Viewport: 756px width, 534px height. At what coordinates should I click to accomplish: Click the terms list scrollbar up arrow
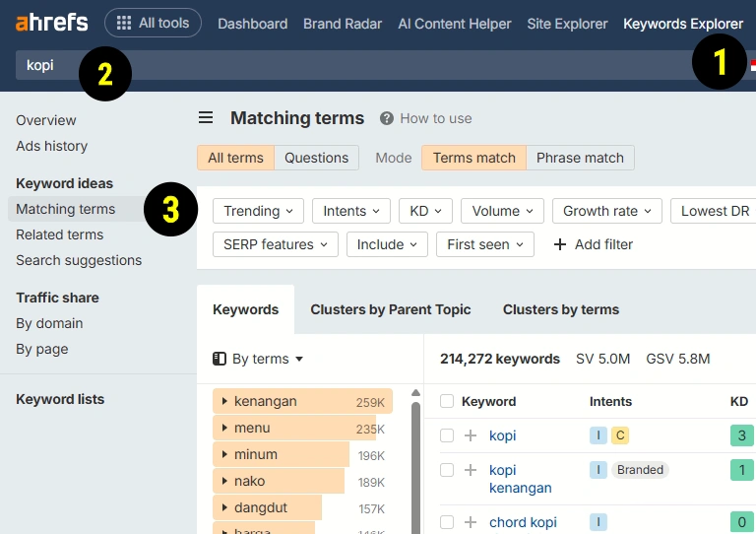coord(415,393)
